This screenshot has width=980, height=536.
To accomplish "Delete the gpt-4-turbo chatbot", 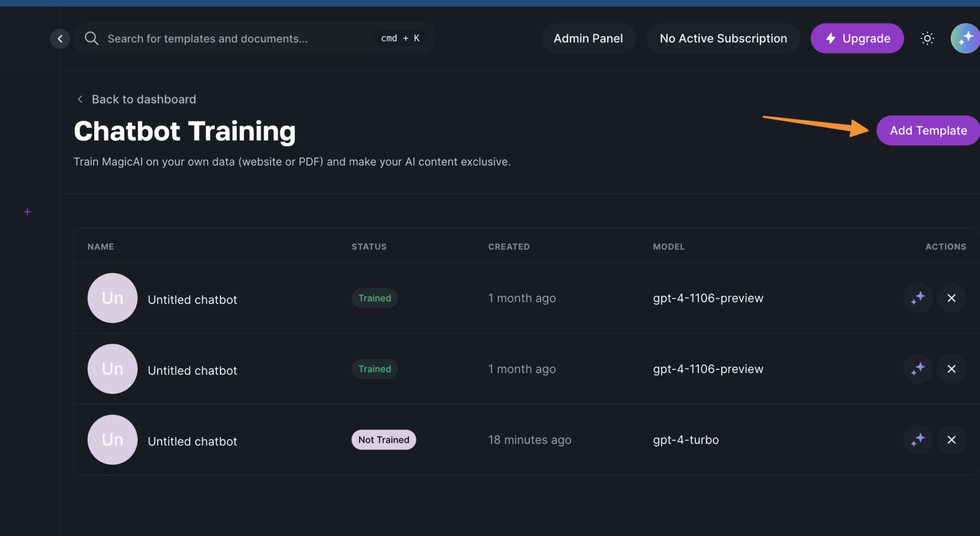I will coord(951,439).
